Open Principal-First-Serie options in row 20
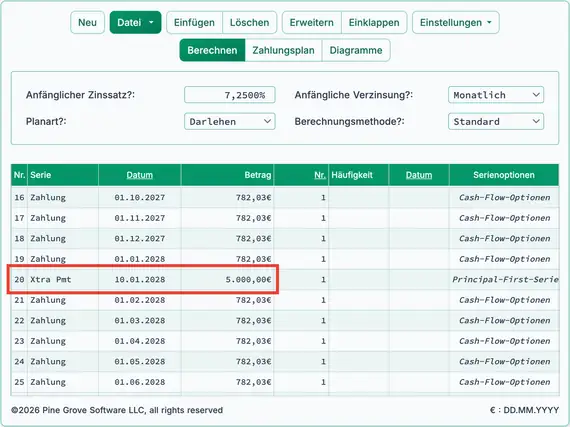 (x=505, y=279)
